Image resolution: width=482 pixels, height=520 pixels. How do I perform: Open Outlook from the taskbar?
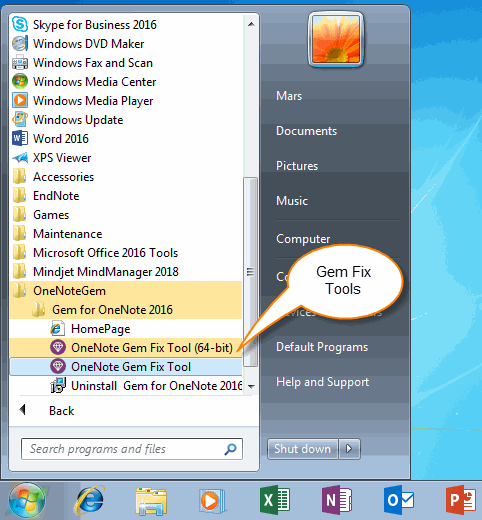click(399, 500)
